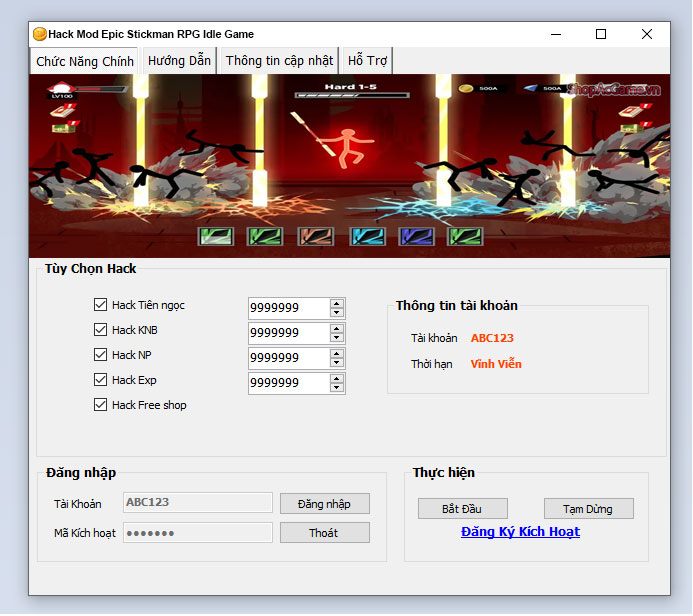Minimize the Hack Mod window
The height and width of the screenshot is (616, 693).
pyautogui.click(x=556, y=34)
